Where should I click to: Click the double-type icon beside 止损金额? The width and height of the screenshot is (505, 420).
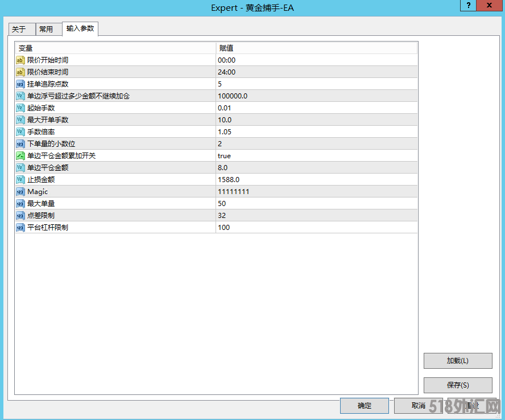point(20,180)
